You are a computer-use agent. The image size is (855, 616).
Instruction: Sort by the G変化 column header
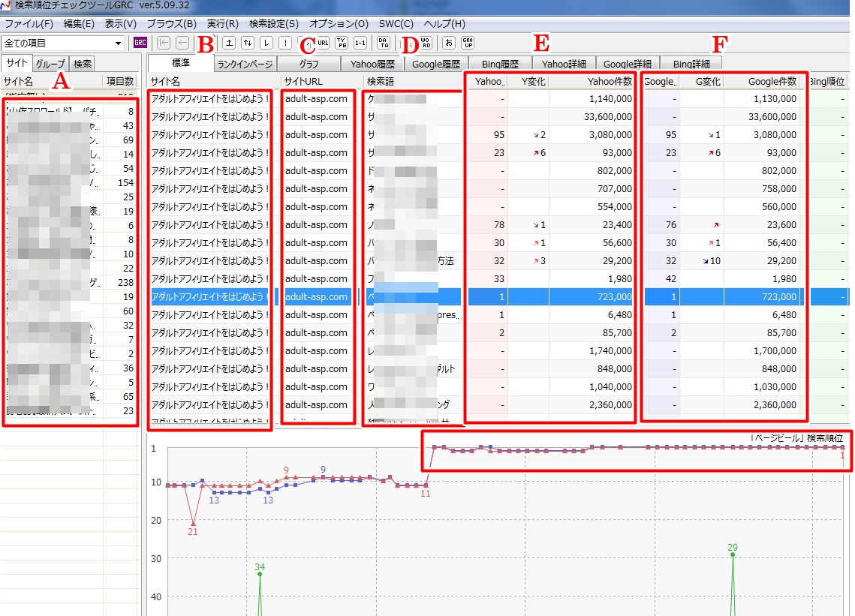pyautogui.click(x=703, y=81)
